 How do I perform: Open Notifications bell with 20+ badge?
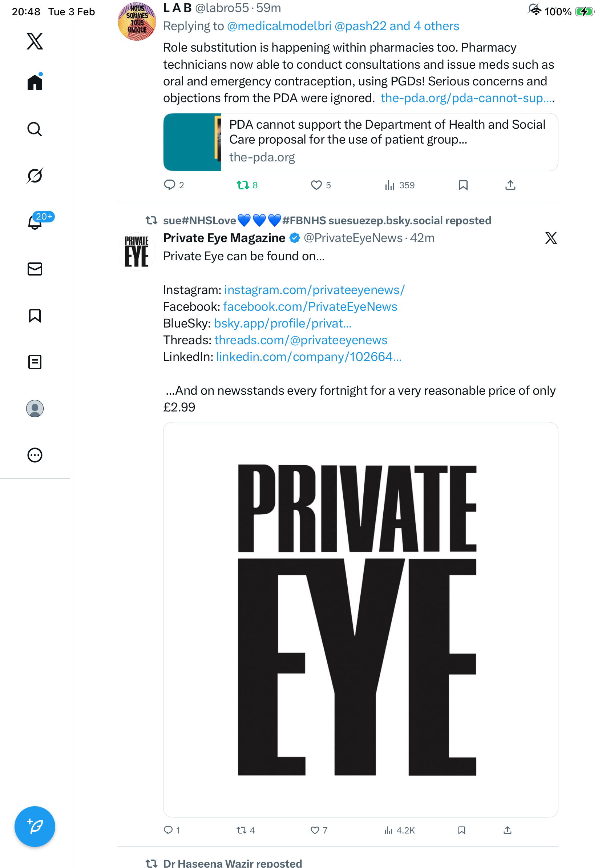35,222
